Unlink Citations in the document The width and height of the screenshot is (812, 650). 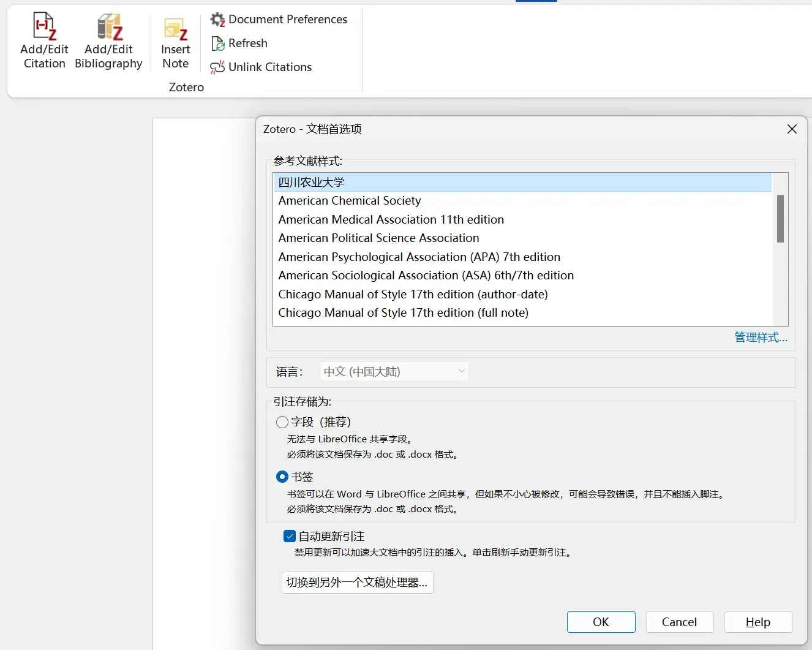pos(261,67)
